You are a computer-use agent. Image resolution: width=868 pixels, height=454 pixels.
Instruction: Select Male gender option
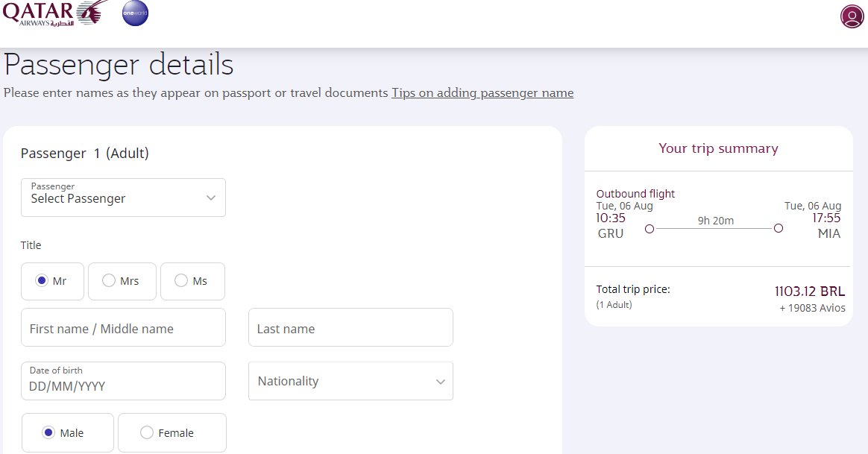[x=68, y=432]
